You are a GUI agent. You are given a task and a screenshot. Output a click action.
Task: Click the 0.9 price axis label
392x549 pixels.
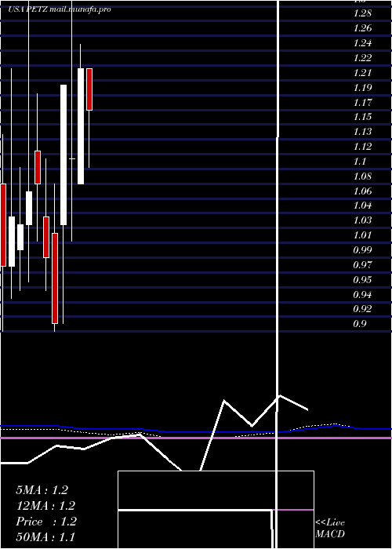(x=360, y=323)
